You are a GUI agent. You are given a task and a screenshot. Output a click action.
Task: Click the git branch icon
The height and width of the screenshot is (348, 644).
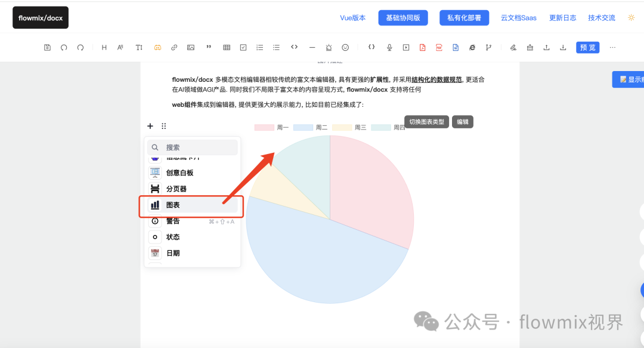click(488, 47)
